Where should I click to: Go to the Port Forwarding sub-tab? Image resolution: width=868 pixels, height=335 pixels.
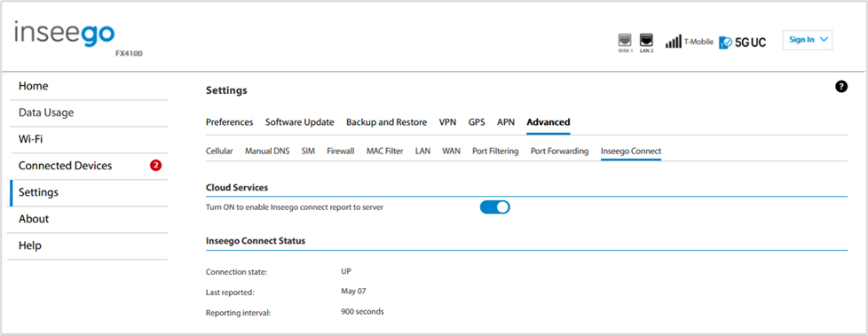tap(559, 151)
